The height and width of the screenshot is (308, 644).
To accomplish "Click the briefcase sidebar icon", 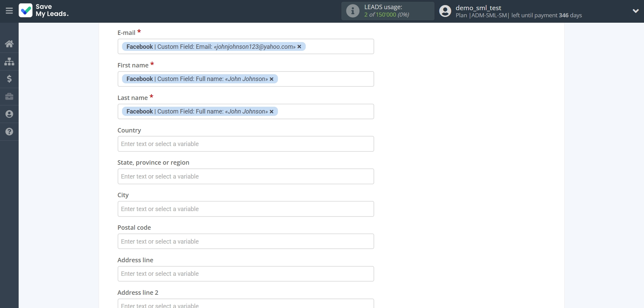I will pos(9,97).
